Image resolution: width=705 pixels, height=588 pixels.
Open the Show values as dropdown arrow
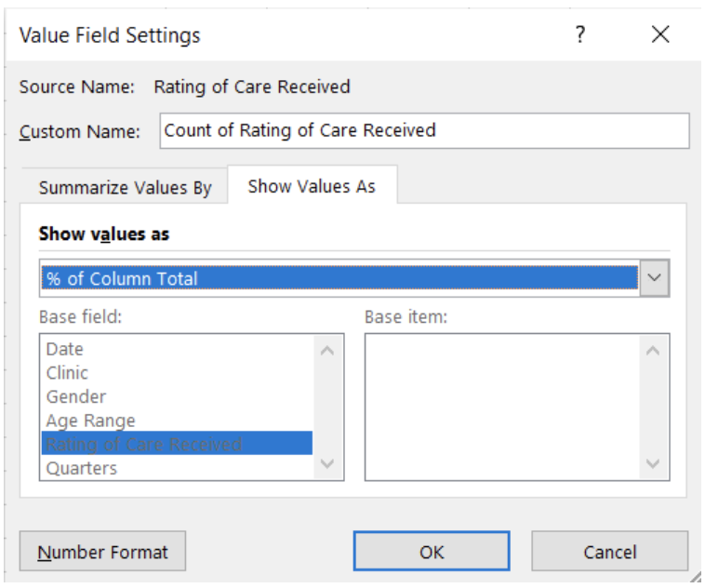click(x=655, y=278)
